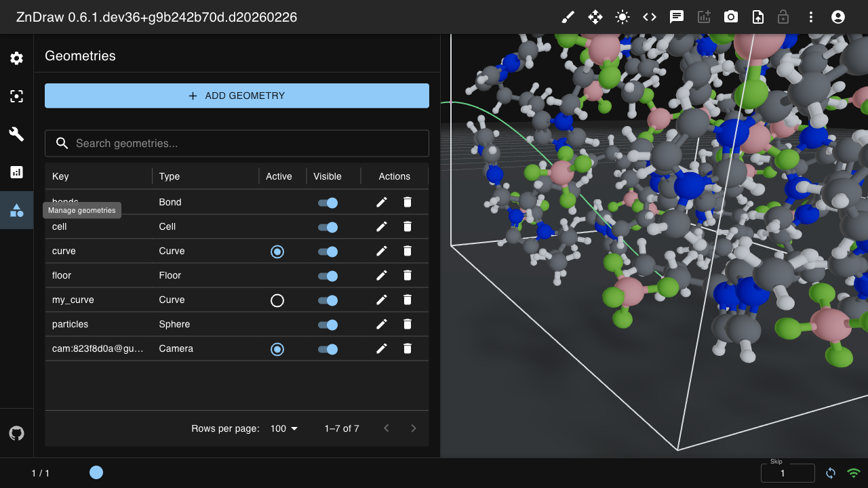Click the Skip value input field
868x488 pixels.
click(788, 473)
